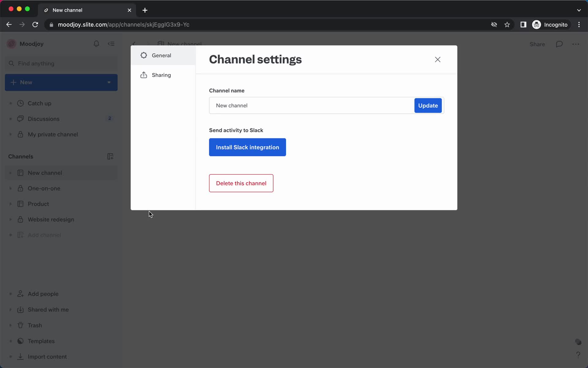The width and height of the screenshot is (588, 368).
Task: Open the Moodjoy workspace menu
Action: tap(26, 44)
